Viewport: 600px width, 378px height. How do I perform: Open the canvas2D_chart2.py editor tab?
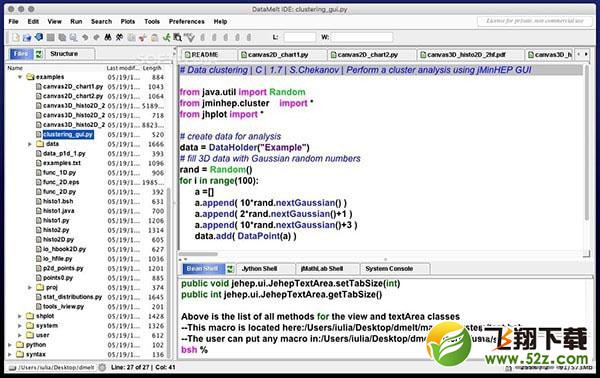click(372, 55)
